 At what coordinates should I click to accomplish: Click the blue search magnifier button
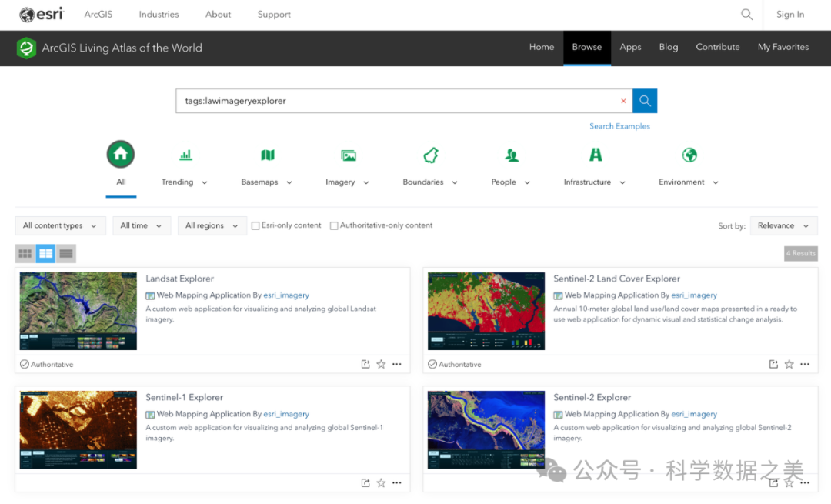645,101
